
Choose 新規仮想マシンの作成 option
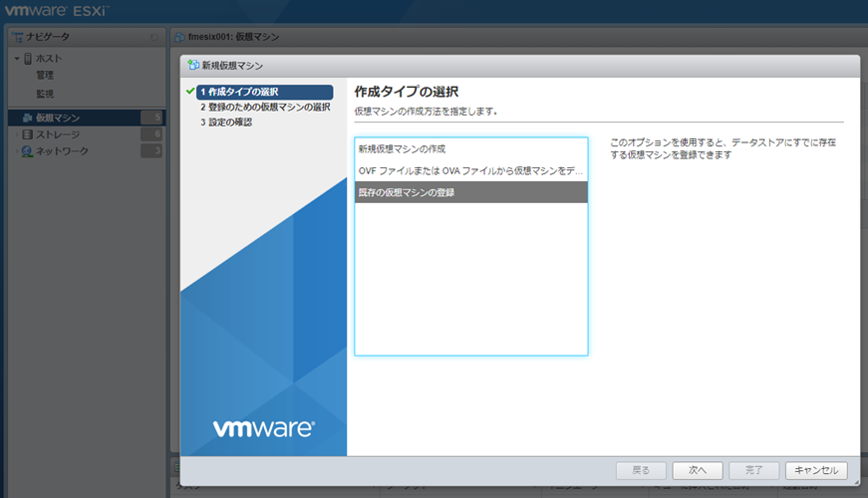402,148
